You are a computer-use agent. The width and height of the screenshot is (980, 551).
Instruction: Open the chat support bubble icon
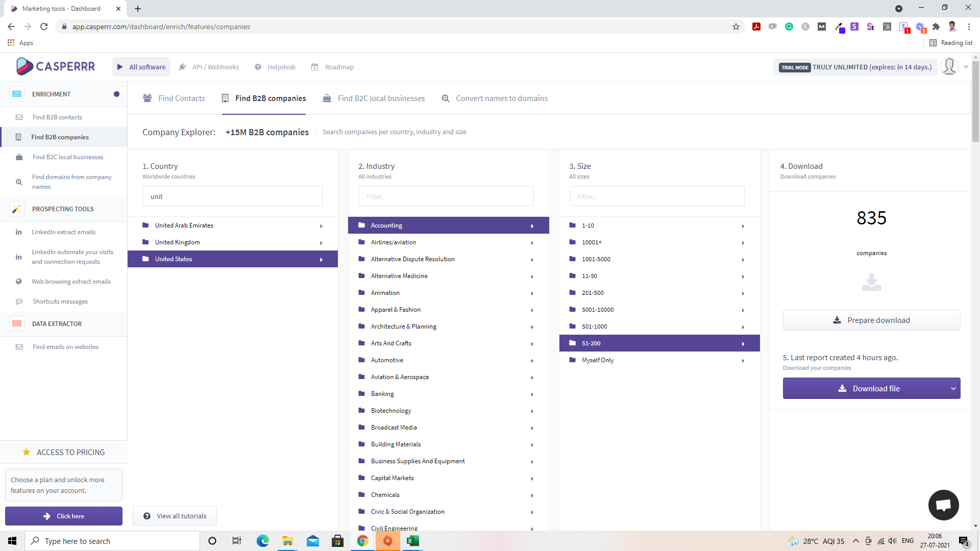943,505
